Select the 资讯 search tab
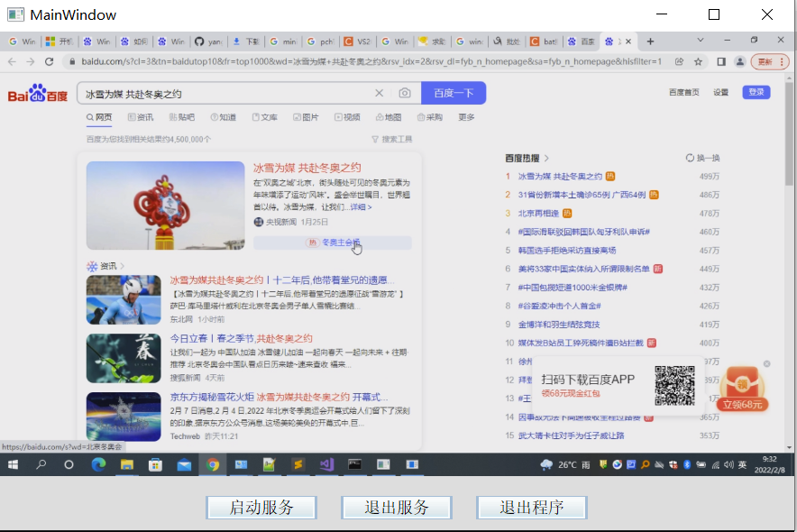The width and height of the screenshot is (797, 532). click(141, 117)
